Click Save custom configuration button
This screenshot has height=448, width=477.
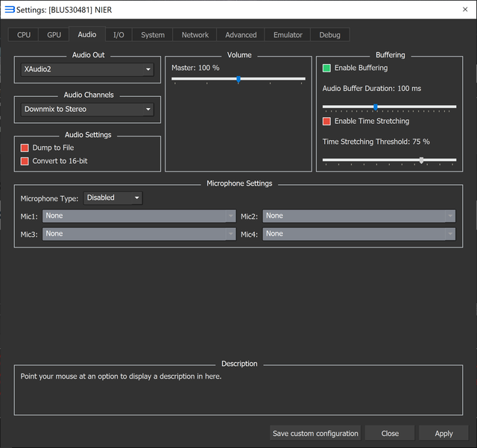coord(315,433)
